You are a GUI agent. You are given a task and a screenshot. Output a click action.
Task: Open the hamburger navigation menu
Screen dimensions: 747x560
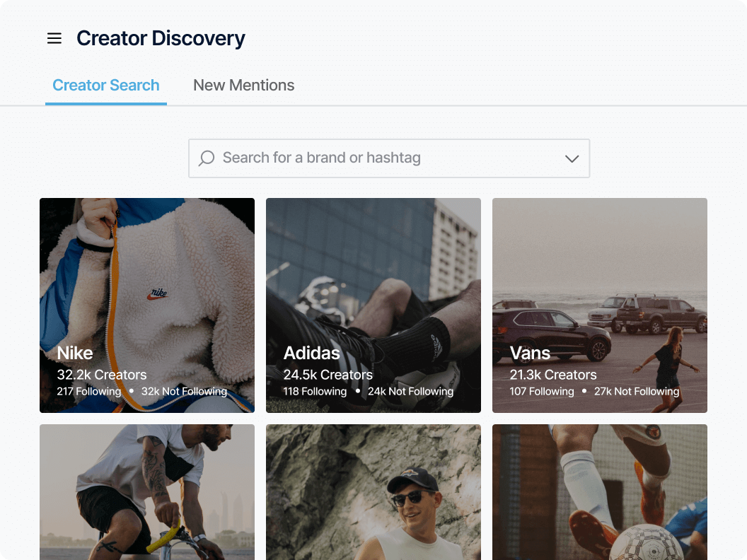tap(54, 38)
